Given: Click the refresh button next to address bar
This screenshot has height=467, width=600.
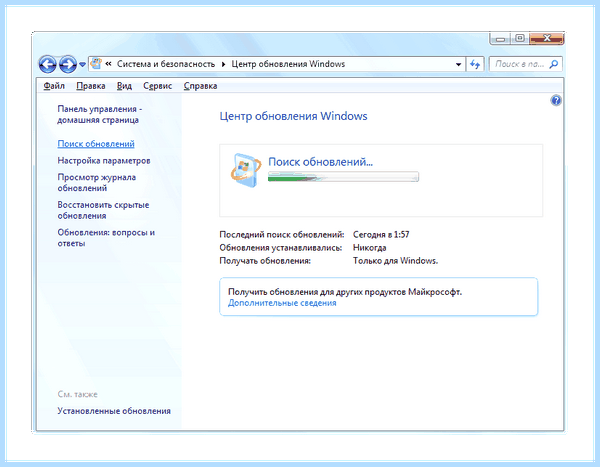Looking at the screenshot, I should [x=475, y=64].
